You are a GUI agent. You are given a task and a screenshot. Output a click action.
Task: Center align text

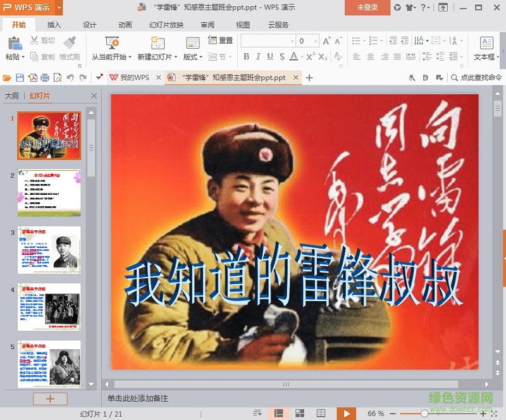pos(371,57)
